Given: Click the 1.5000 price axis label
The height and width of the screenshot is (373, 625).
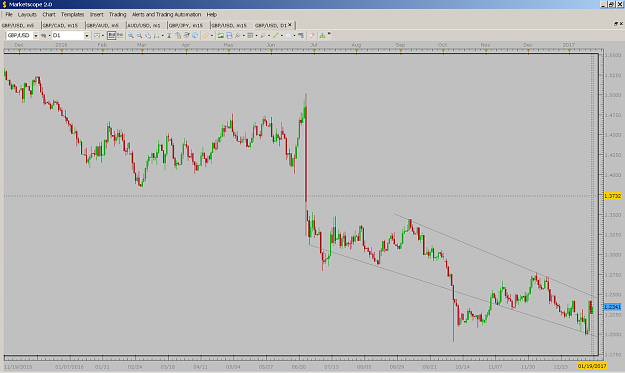Looking at the screenshot, I should tap(613, 95).
